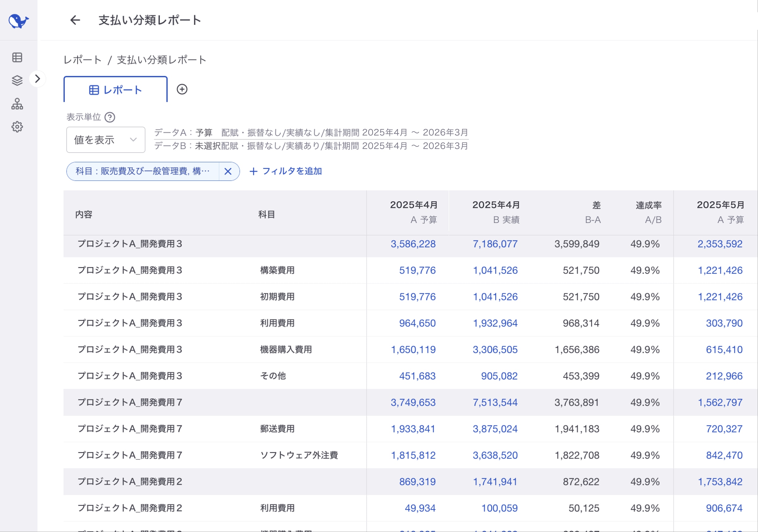Viewport: 758px width, 532px height.
Task: Click 機器購入費用 row label
Action: click(x=286, y=349)
